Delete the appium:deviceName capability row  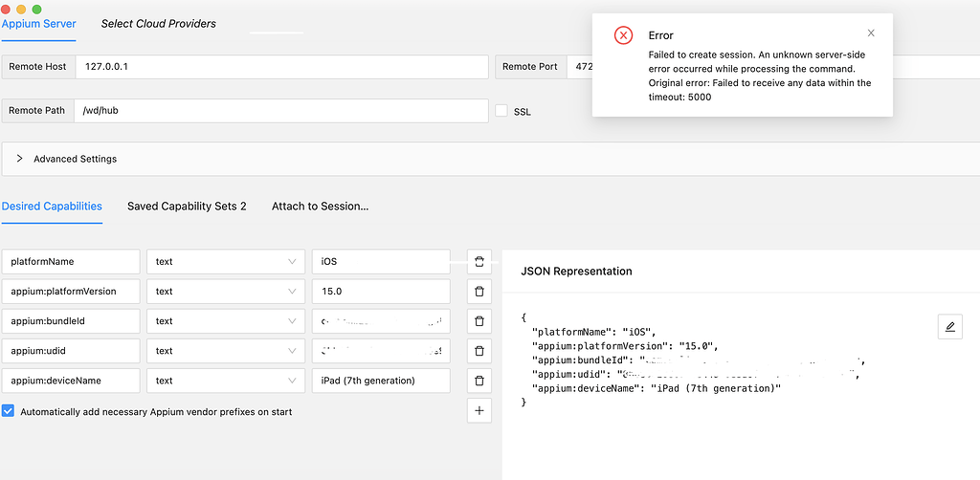[x=479, y=381]
